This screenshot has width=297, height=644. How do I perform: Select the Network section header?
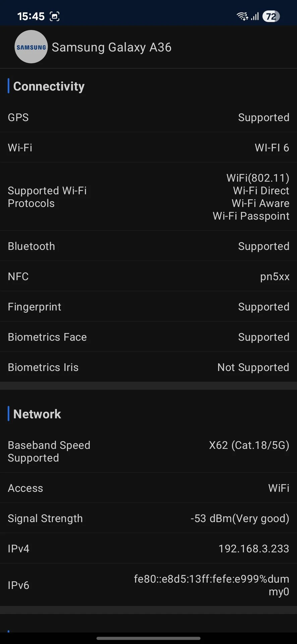tap(37, 414)
